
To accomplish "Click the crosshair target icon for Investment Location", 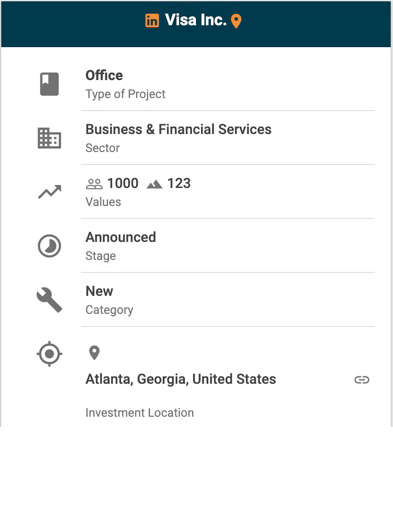I will coord(49,354).
